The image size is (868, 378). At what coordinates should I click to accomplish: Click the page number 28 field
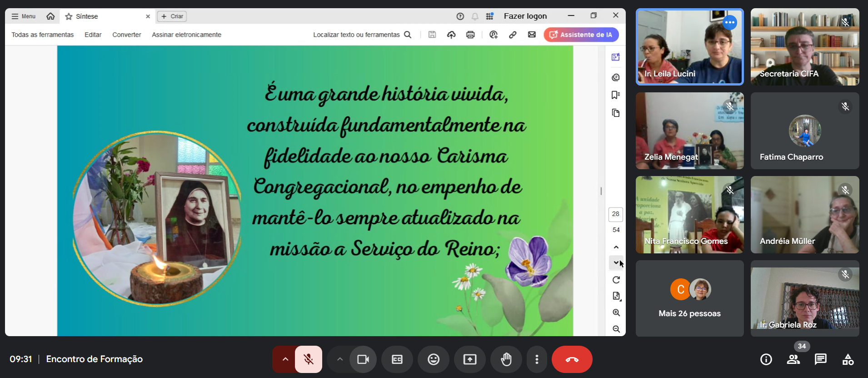click(x=616, y=214)
